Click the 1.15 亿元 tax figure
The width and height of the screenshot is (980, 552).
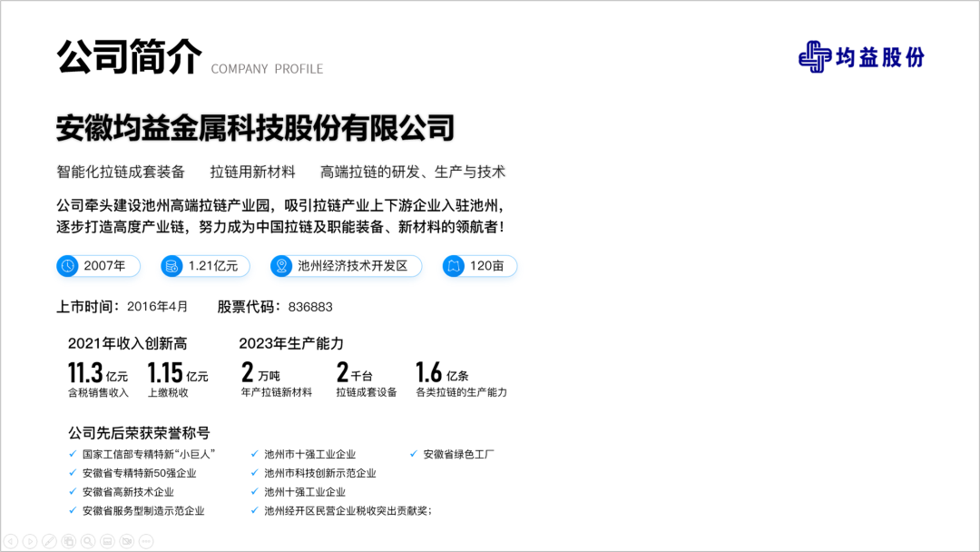point(178,373)
